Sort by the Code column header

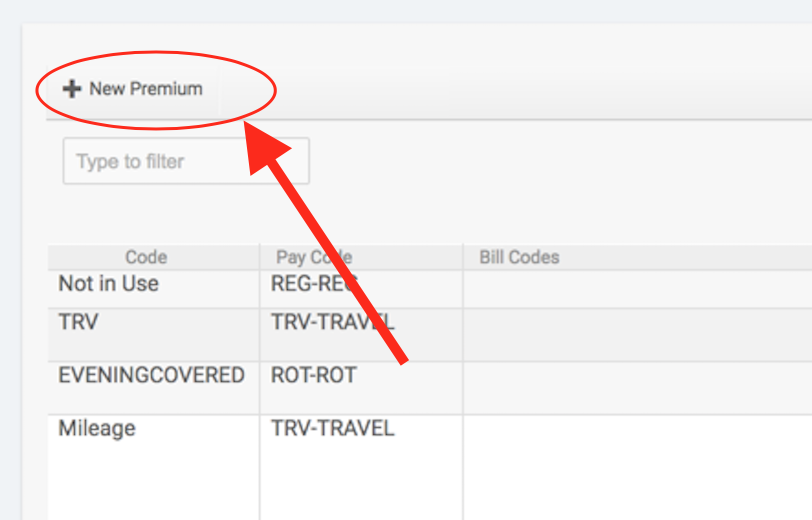click(x=146, y=257)
